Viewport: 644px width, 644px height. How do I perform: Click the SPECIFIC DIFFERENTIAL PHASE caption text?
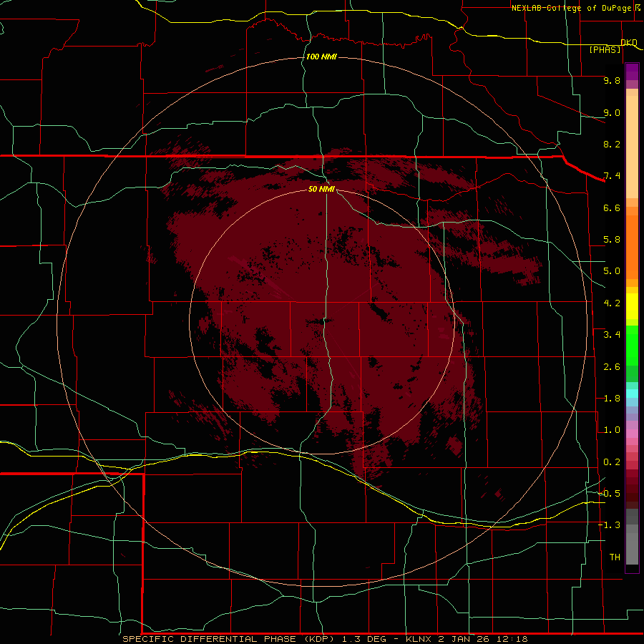209,639
